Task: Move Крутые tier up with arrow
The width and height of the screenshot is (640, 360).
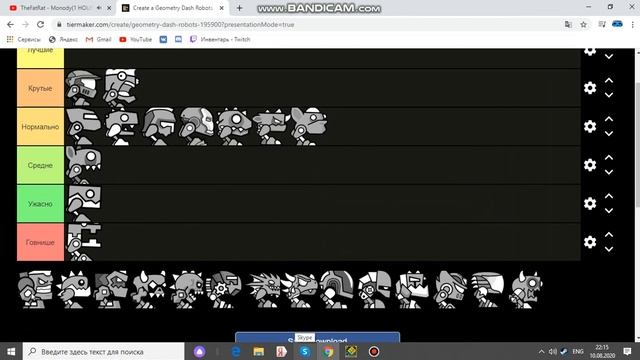Action: coord(609,81)
